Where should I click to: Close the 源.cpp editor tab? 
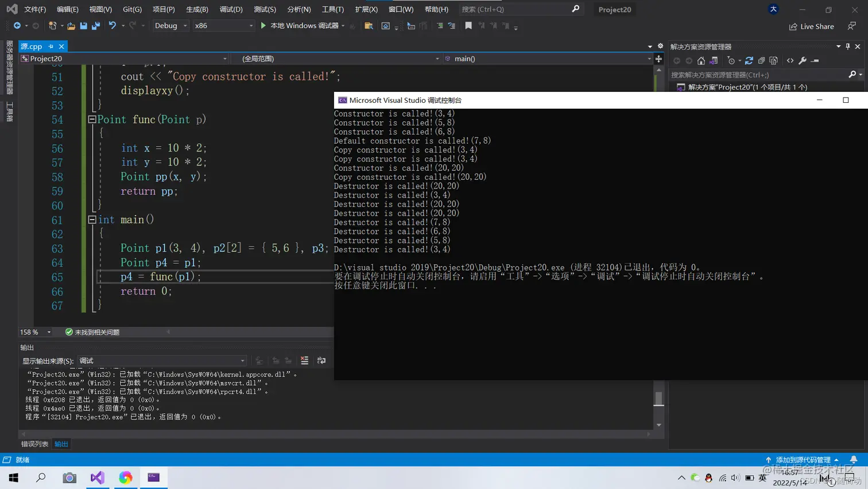[61, 47]
